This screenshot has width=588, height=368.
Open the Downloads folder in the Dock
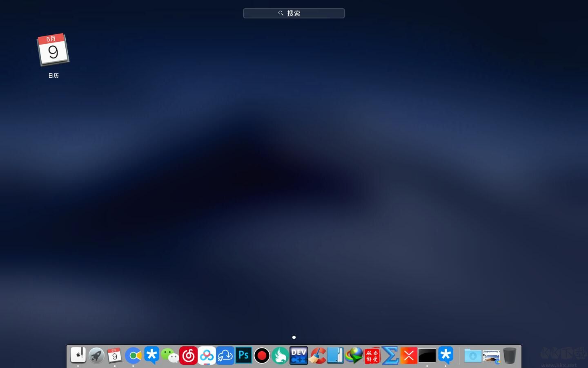point(473,356)
